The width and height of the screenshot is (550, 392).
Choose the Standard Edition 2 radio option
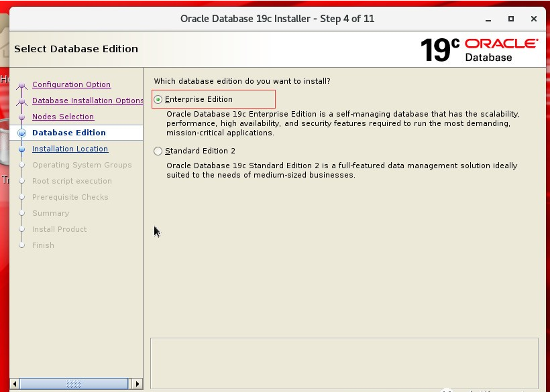[x=158, y=151]
